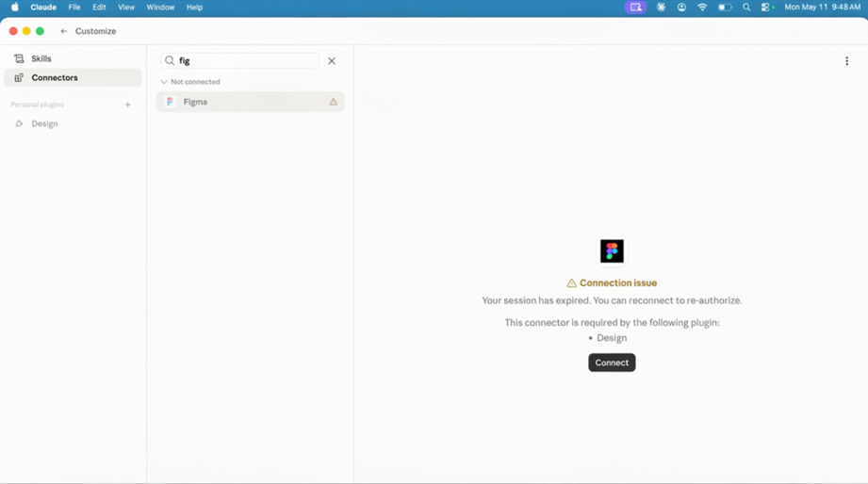Click the magnifier icon in search field

[x=170, y=61]
